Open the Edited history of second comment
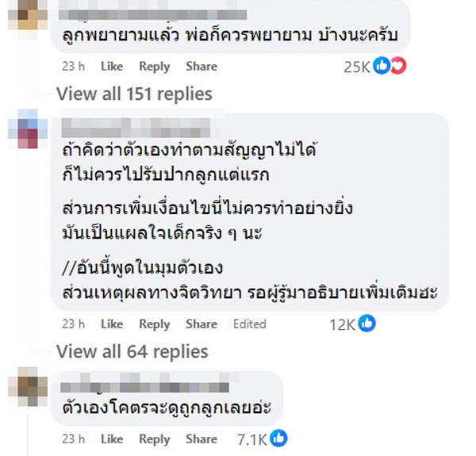The image size is (476, 456). pos(249,324)
